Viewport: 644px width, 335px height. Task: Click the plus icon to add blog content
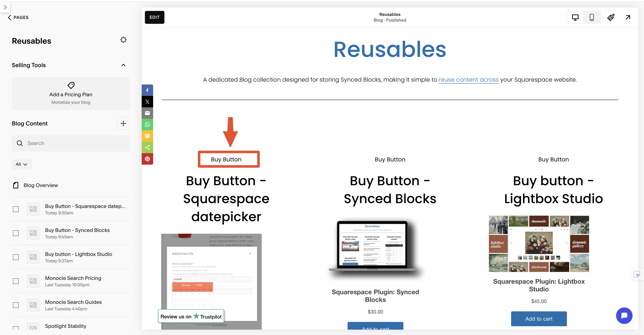[123, 123]
